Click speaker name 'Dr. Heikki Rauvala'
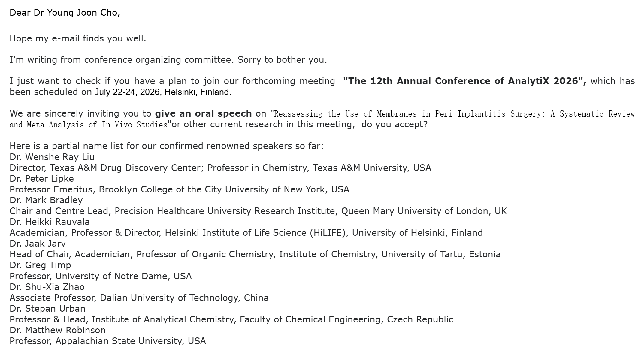 click(50, 222)
